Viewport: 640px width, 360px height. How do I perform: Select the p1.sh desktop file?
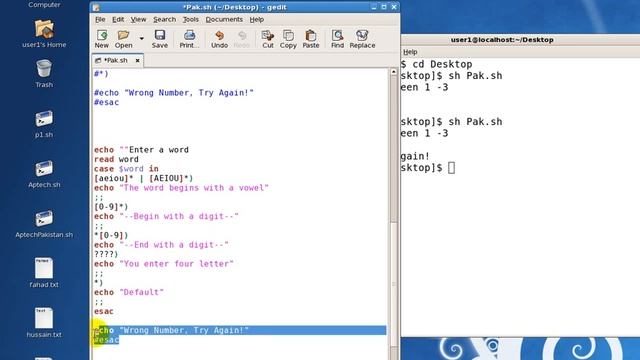point(44,124)
